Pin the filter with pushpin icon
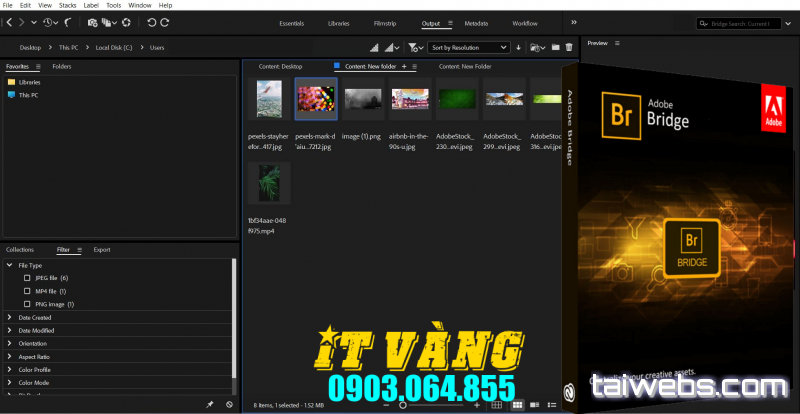This screenshot has height=414, width=800. point(210,404)
